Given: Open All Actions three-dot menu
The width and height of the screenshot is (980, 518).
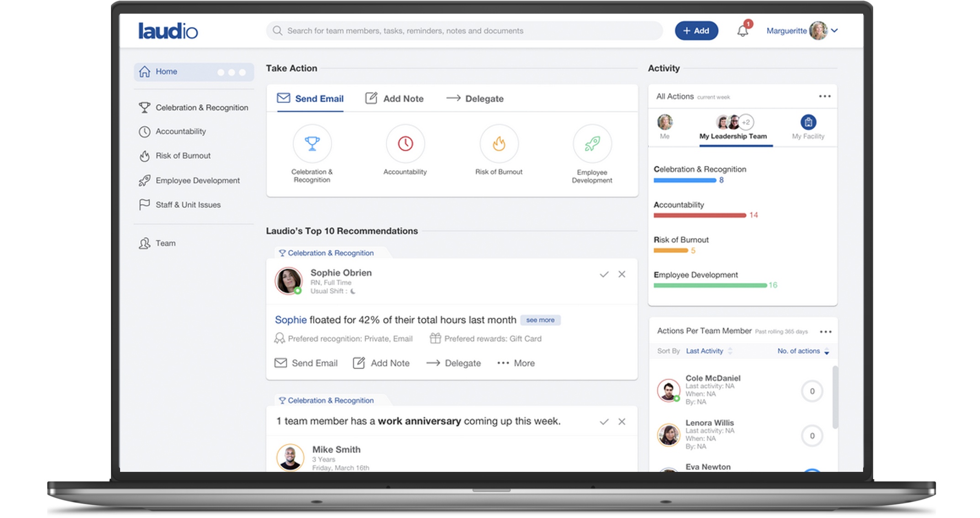Looking at the screenshot, I should point(825,96).
